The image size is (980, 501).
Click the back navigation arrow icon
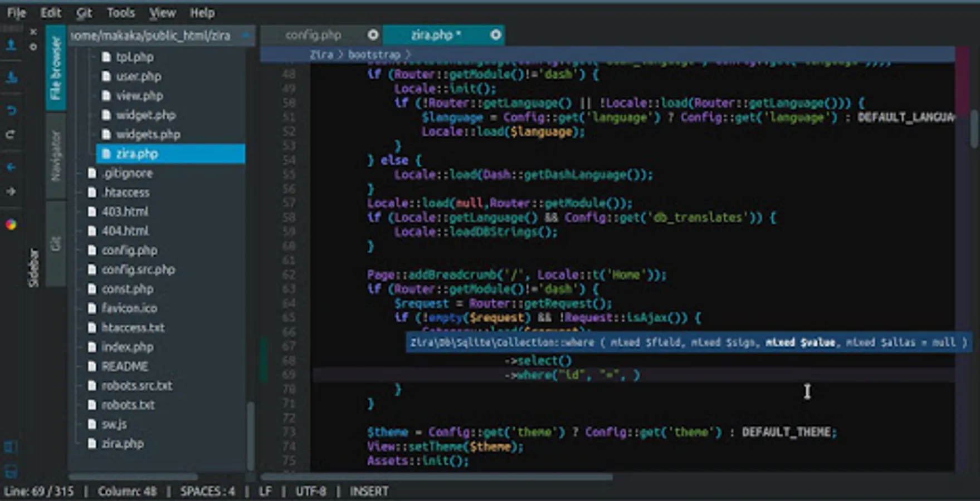tap(11, 167)
